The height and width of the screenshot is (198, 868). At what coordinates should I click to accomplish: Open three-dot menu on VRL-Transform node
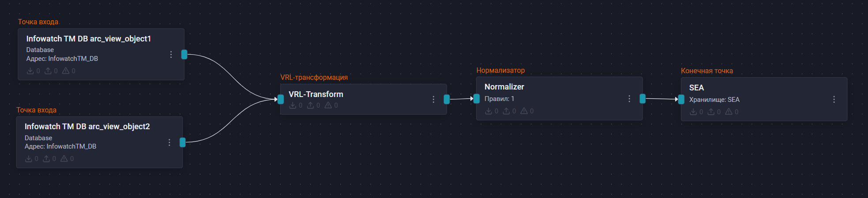point(433,100)
